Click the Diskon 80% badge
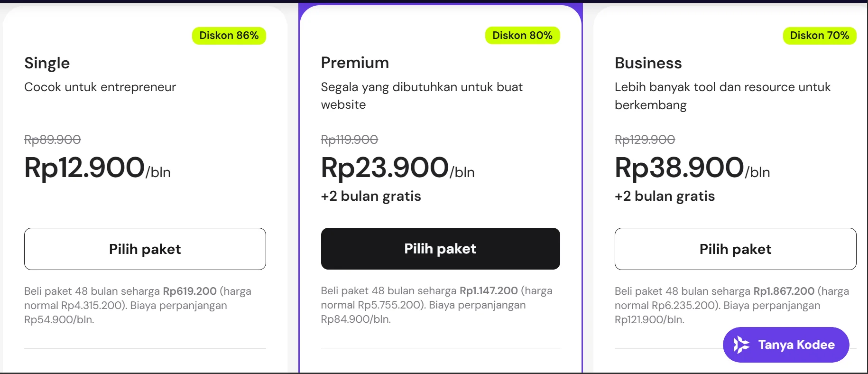 pyautogui.click(x=522, y=36)
